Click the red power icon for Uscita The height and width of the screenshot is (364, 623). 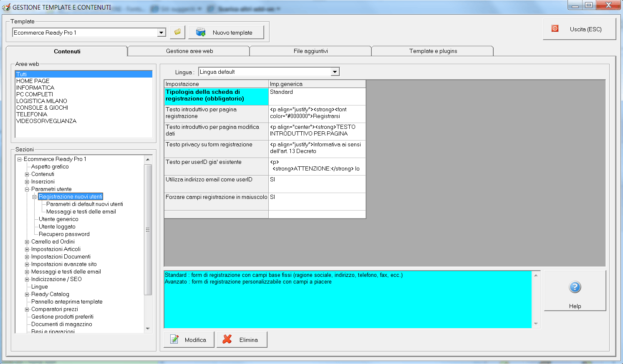tap(555, 29)
